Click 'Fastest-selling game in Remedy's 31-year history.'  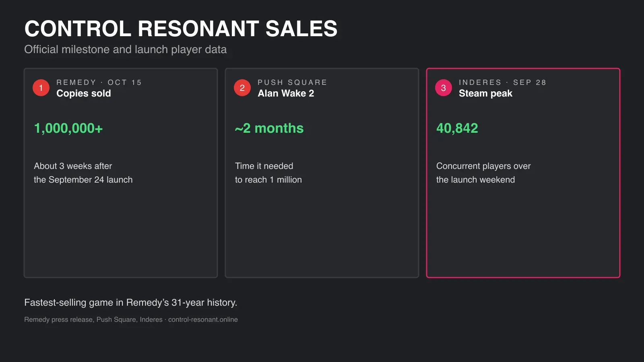(131, 302)
